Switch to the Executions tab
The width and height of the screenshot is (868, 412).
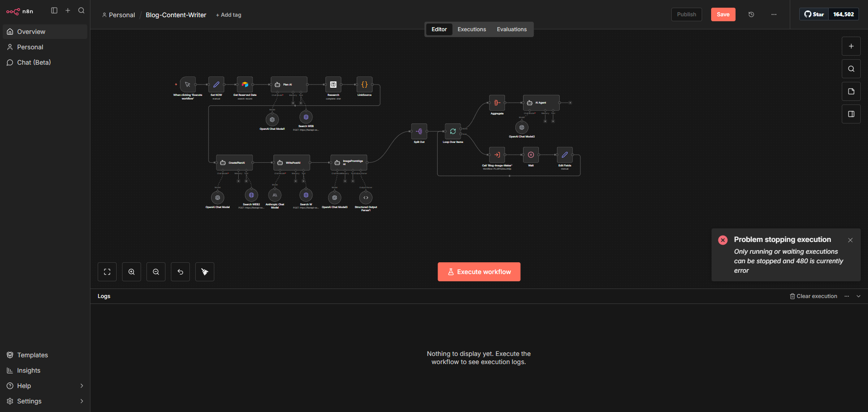click(x=472, y=29)
